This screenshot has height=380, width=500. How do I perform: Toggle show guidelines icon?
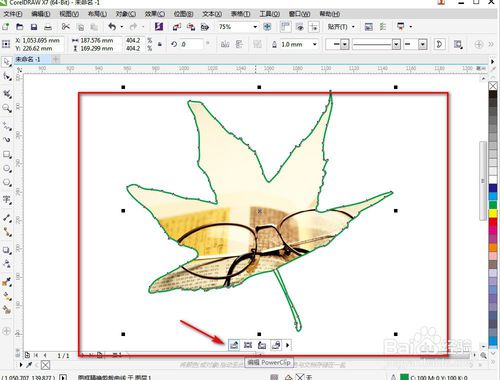pos(314,27)
